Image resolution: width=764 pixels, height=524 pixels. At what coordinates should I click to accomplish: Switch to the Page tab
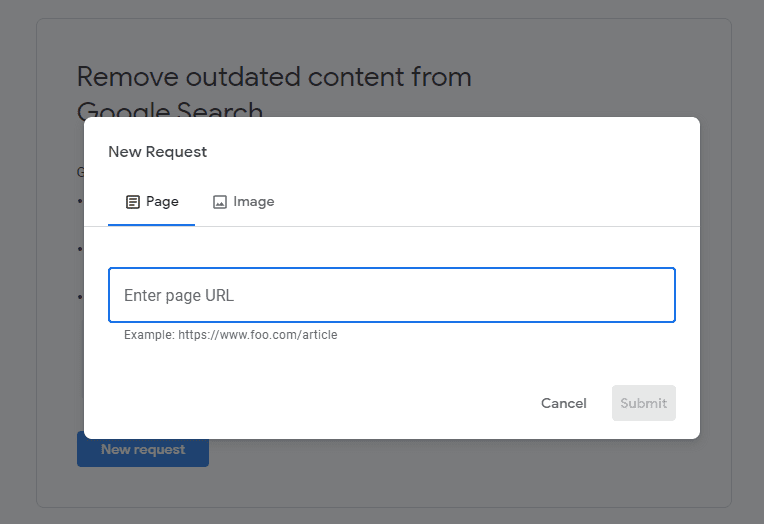tap(152, 202)
